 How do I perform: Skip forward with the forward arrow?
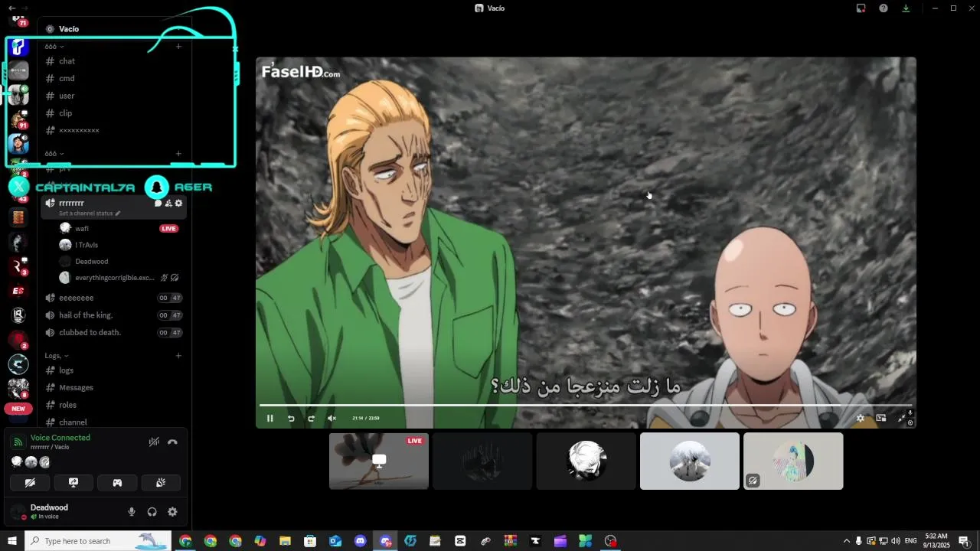pos(311,418)
